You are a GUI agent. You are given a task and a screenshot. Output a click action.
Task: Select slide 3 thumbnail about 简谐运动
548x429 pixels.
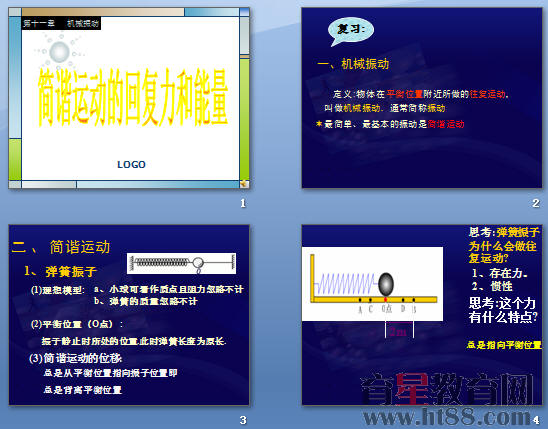coord(129,315)
